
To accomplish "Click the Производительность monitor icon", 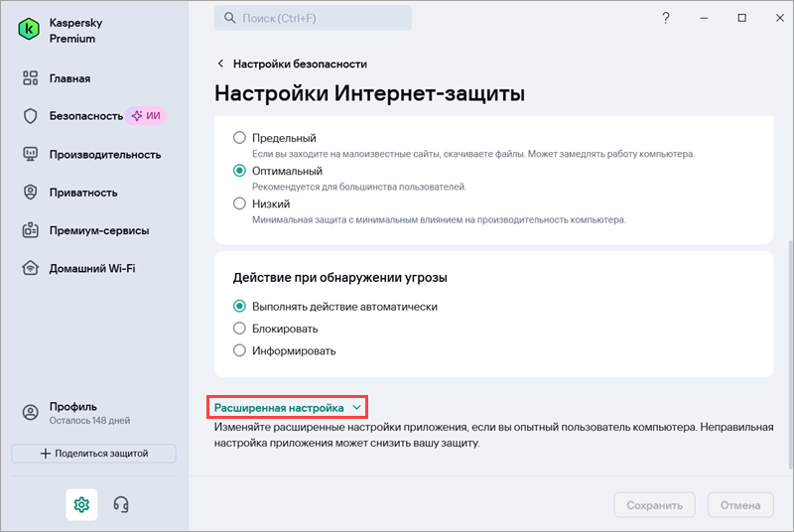I will coord(31,154).
